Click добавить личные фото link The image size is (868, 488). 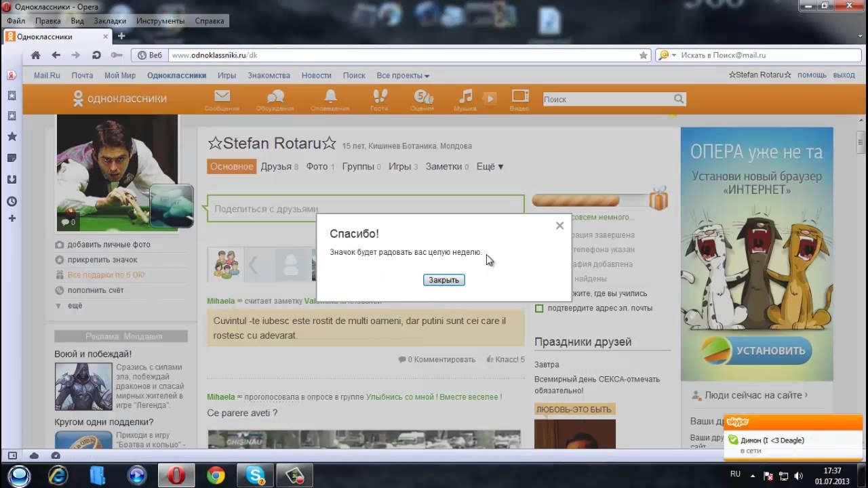(x=108, y=245)
